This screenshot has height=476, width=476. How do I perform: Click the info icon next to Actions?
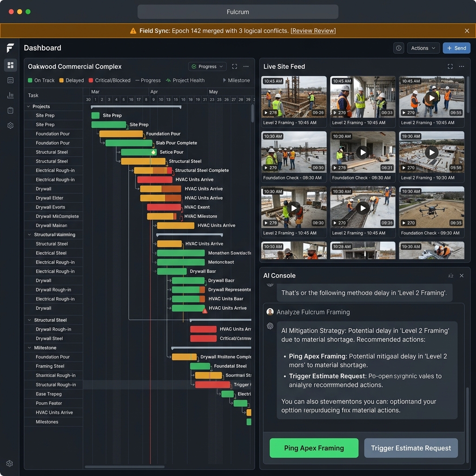[398, 48]
